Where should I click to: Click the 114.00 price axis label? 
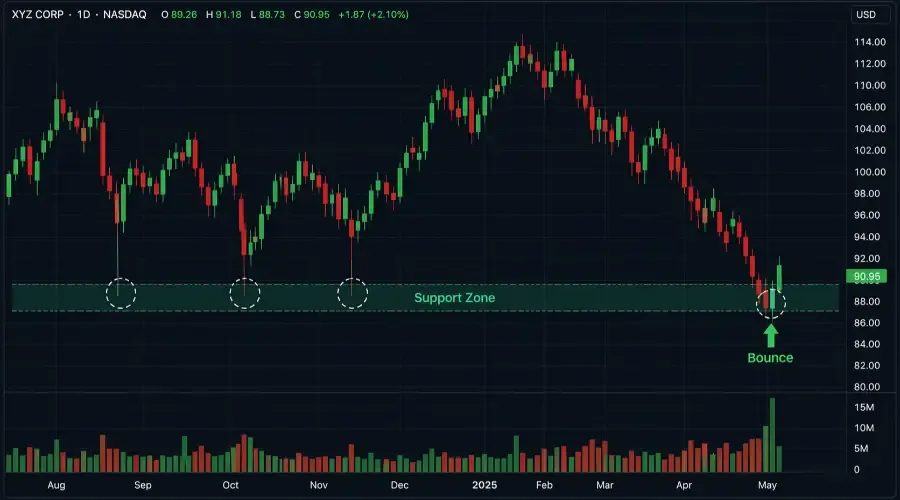[870, 42]
